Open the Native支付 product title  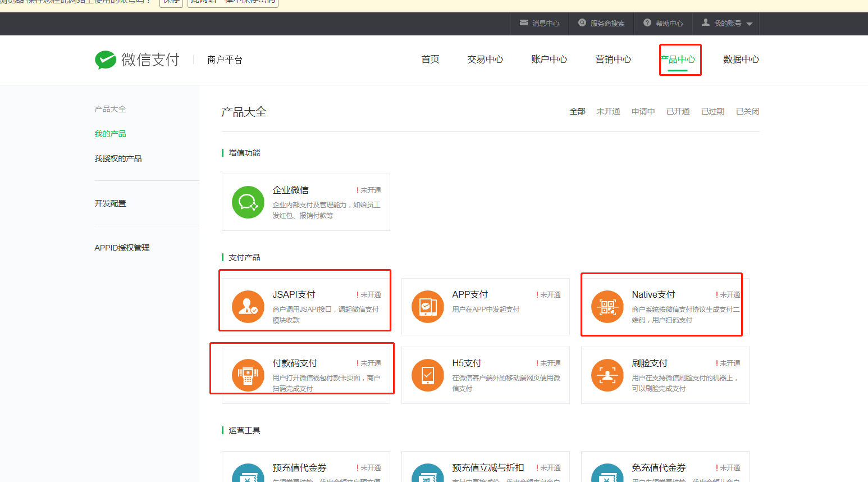(654, 295)
